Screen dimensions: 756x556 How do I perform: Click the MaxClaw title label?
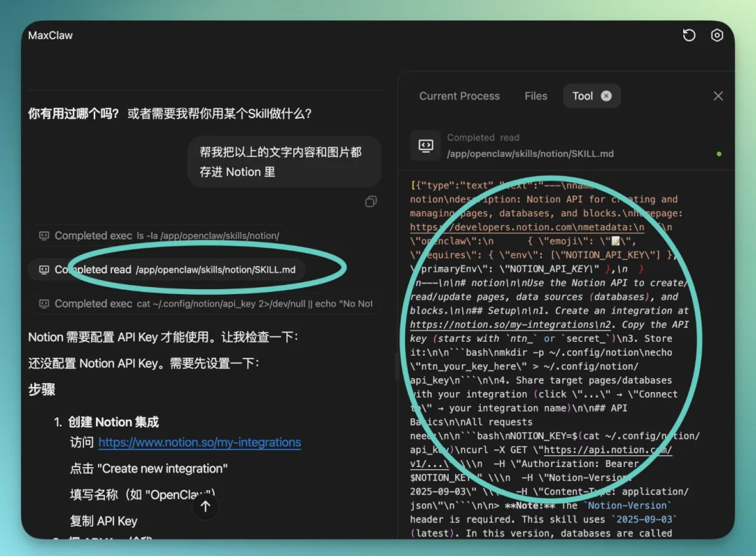pyautogui.click(x=50, y=35)
